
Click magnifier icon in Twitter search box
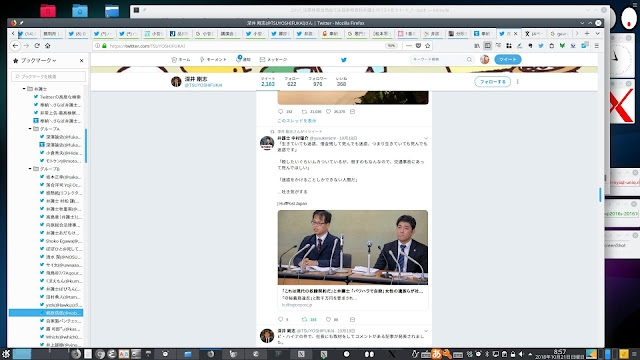pos(469,60)
